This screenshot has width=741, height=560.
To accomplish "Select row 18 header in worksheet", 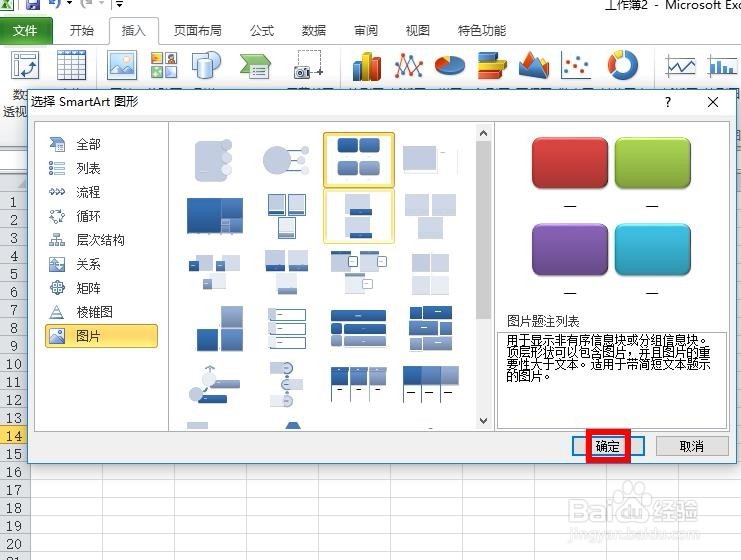I will [14, 508].
